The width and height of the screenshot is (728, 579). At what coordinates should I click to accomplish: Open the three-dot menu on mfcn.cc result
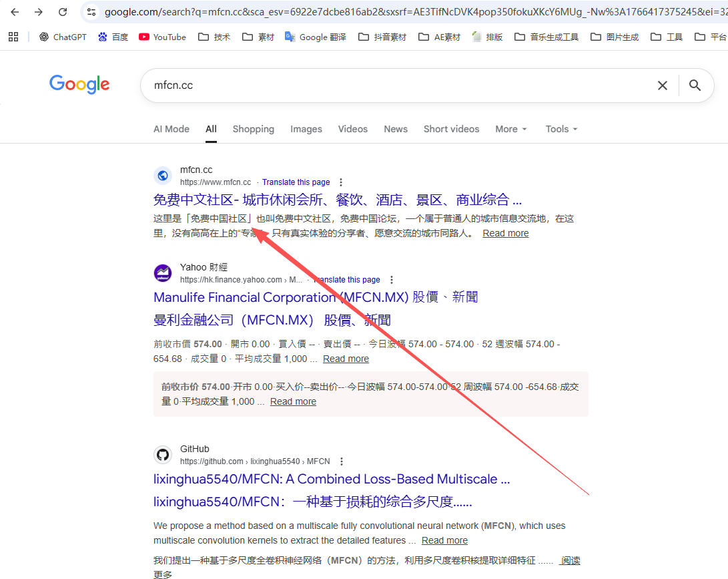[x=340, y=182]
